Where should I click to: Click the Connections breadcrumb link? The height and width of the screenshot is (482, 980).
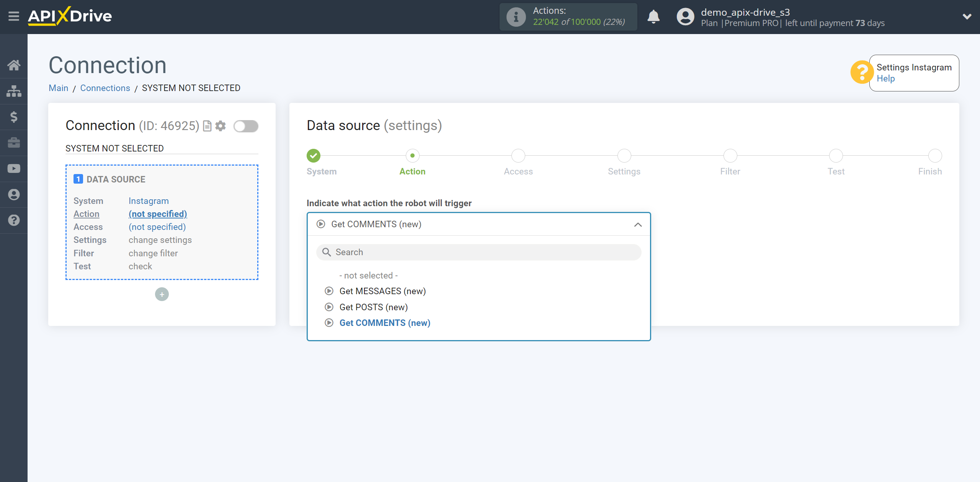point(105,87)
